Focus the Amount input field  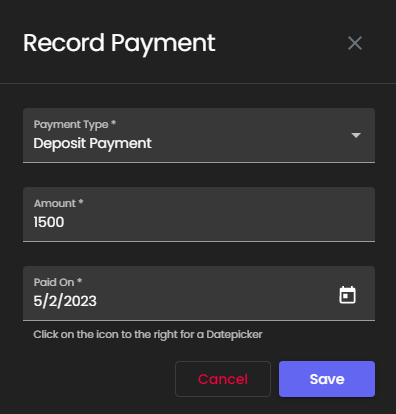199,214
